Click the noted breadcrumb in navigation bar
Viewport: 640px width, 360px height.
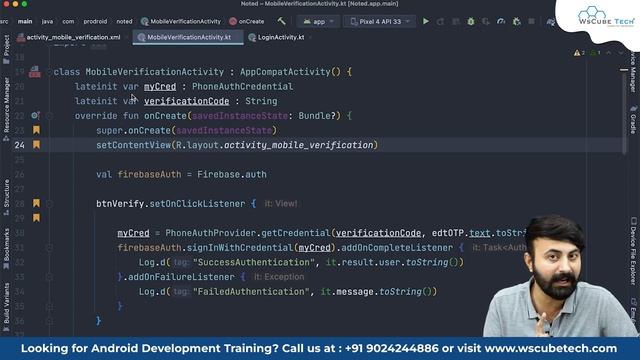pos(124,21)
